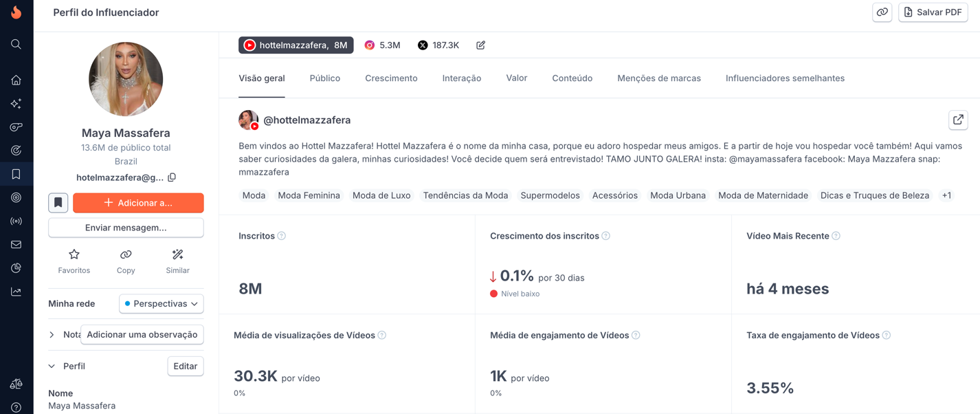980x414 pixels.
Task: Open channel externally via arrow icon
Action: pos(958,120)
